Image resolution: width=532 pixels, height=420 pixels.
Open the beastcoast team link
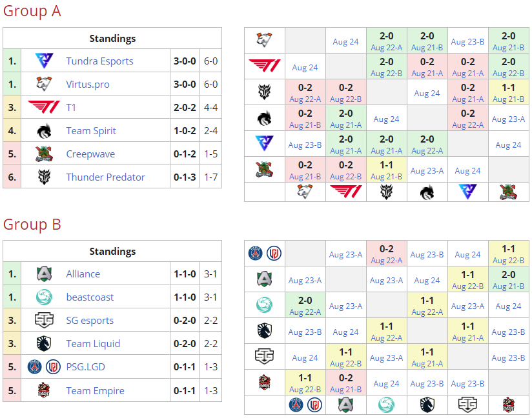pyautogui.click(x=90, y=297)
